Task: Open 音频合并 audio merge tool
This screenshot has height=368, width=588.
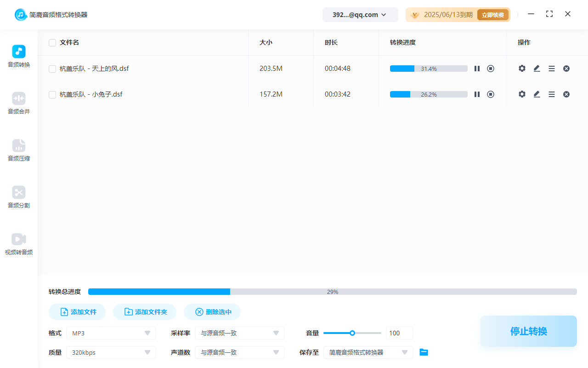Action: tap(19, 103)
